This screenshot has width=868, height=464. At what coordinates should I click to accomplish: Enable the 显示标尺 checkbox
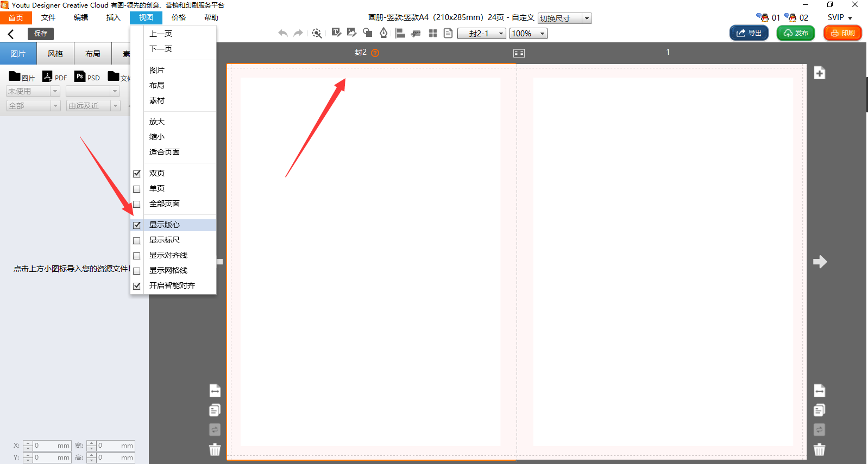pos(137,240)
